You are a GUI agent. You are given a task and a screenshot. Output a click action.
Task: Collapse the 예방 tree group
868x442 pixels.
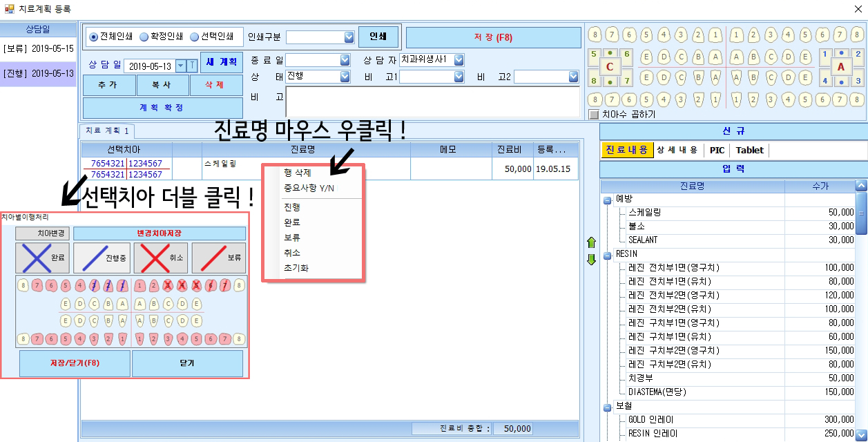pyautogui.click(x=608, y=200)
